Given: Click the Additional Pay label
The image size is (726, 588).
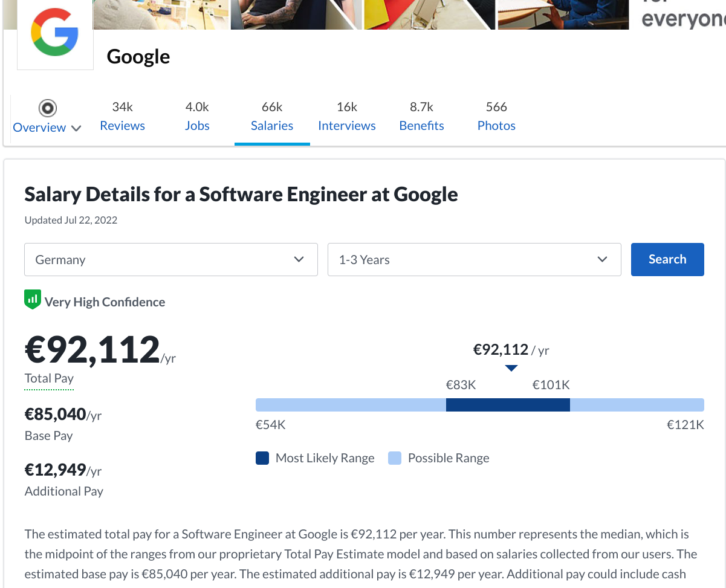Looking at the screenshot, I should click(x=64, y=491).
